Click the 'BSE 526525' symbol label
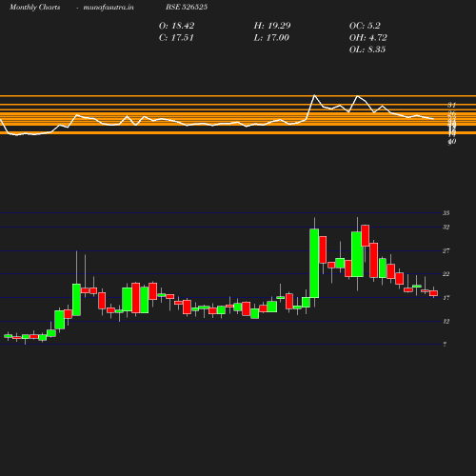 [187, 7]
